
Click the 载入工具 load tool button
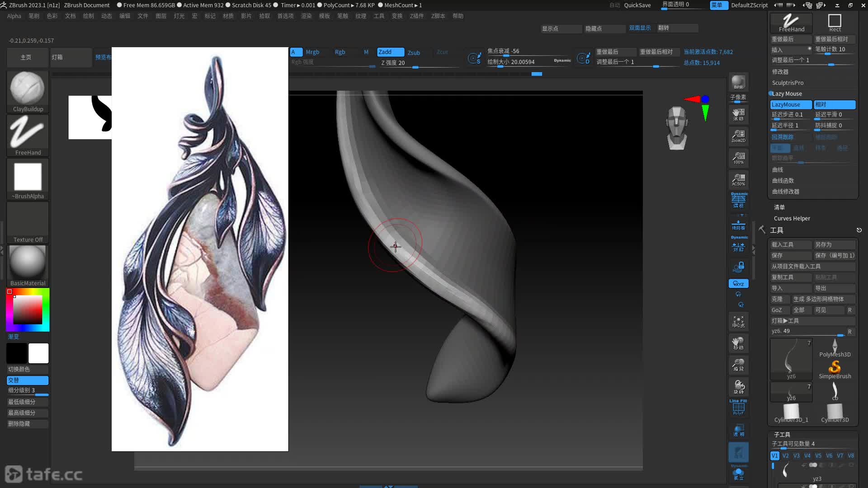(x=791, y=244)
